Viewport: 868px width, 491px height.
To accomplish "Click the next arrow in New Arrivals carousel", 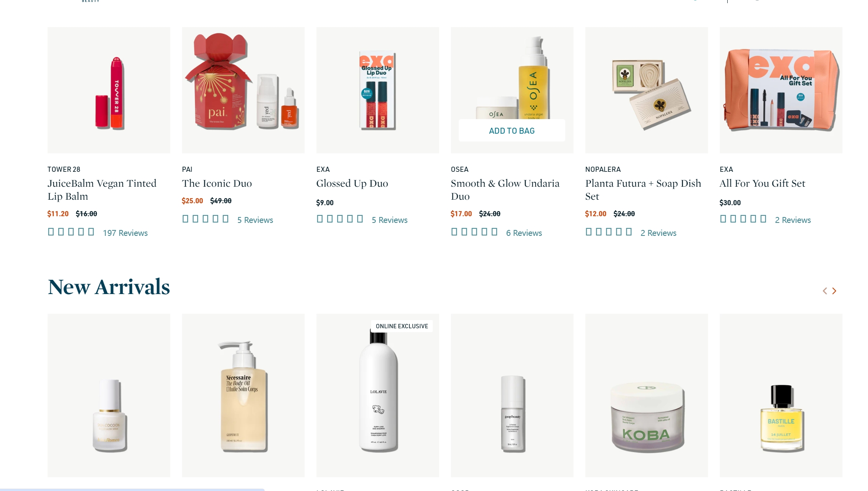I will coord(834,291).
